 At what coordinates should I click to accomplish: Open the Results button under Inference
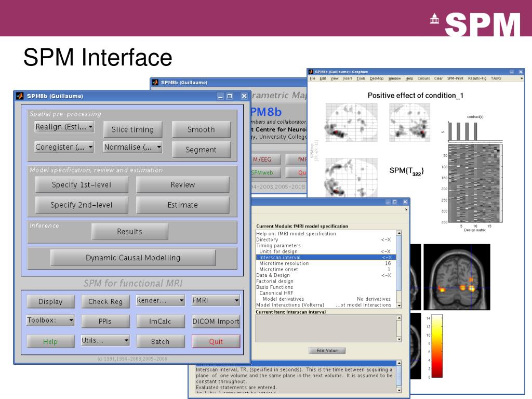tap(129, 231)
